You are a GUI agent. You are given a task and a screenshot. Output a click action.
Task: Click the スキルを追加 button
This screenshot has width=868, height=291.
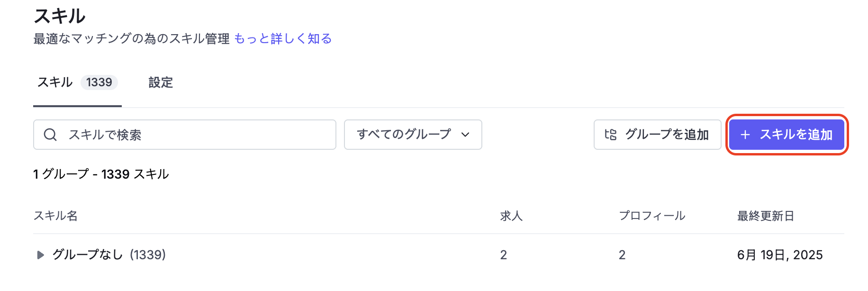787,135
